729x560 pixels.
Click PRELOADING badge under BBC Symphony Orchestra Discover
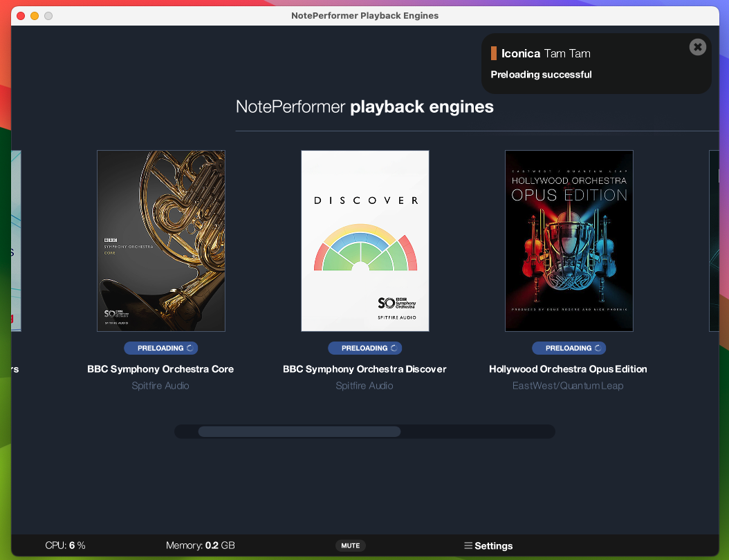[x=365, y=348]
